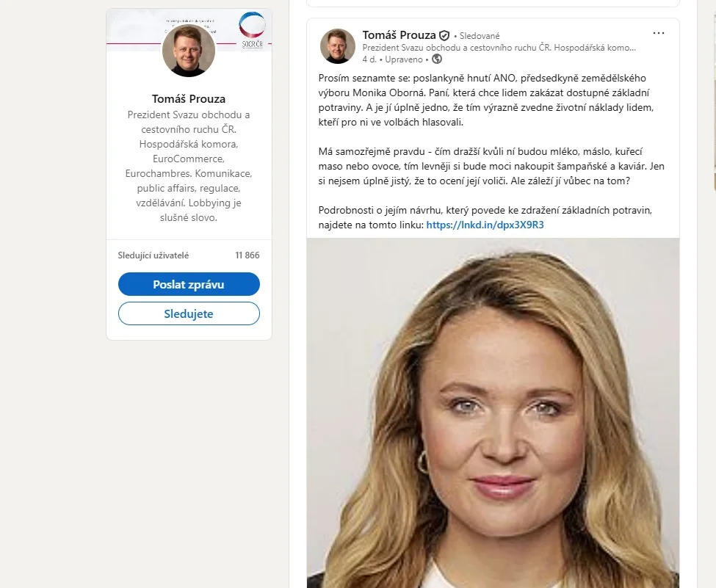This screenshot has width=716, height=588.
Task: Toggle the Sledujete following button
Action: click(x=189, y=313)
